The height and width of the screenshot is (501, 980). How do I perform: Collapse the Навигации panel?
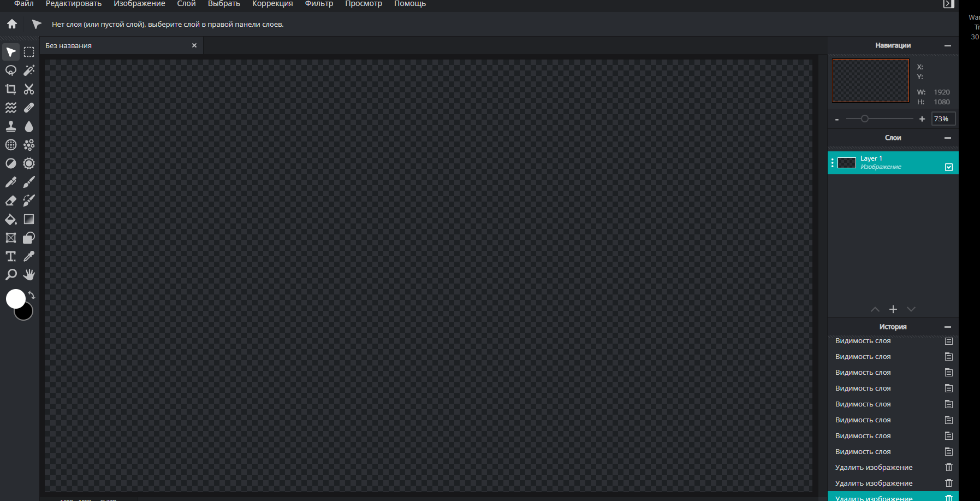[948, 46]
